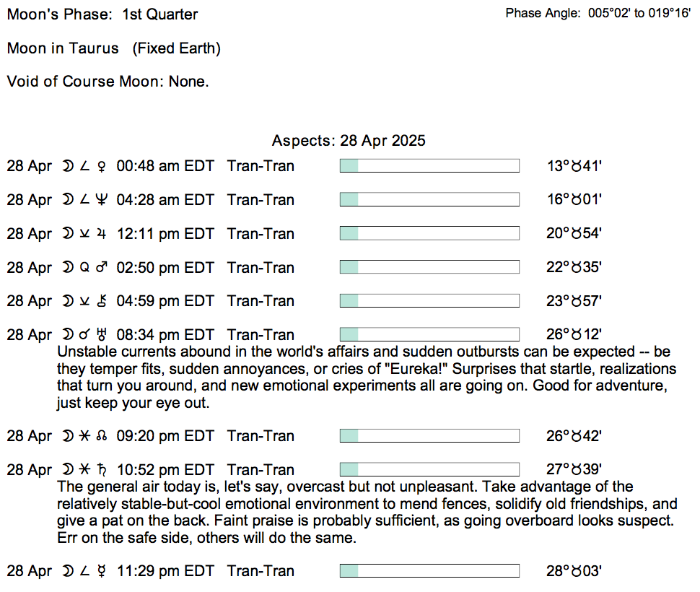Click the progress bar for the 12:11 pm aspect
700x592 pixels.
[429, 234]
